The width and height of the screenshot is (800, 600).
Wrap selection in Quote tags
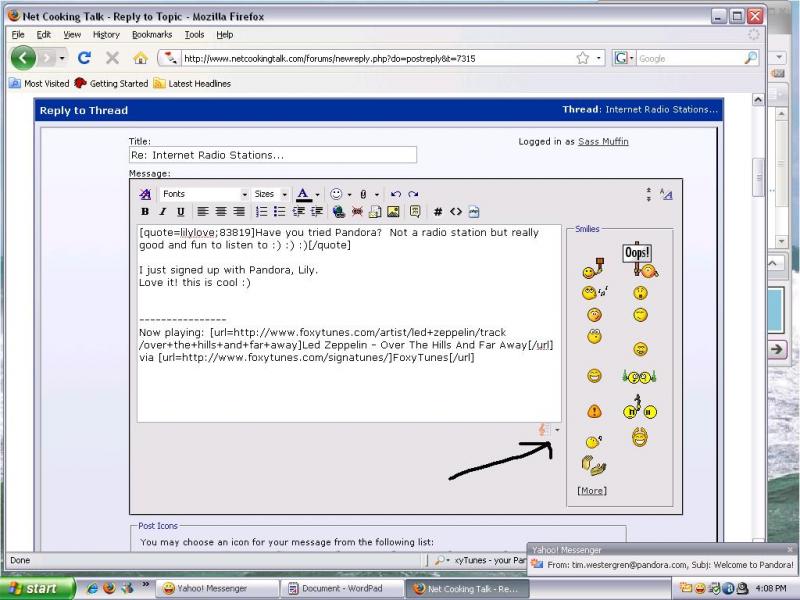pos(415,212)
